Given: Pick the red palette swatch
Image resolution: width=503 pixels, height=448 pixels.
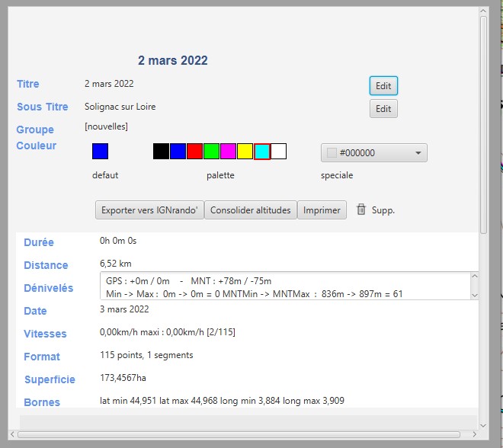Looking at the screenshot, I should (194, 151).
